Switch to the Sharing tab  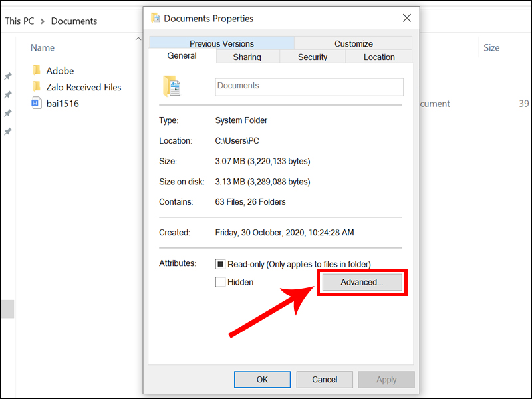click(247, 57)
